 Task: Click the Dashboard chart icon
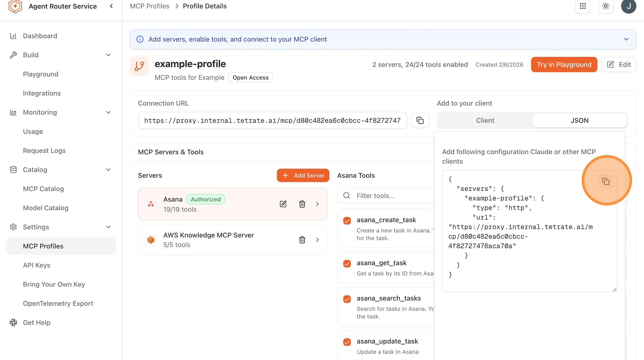click(13, 36)
